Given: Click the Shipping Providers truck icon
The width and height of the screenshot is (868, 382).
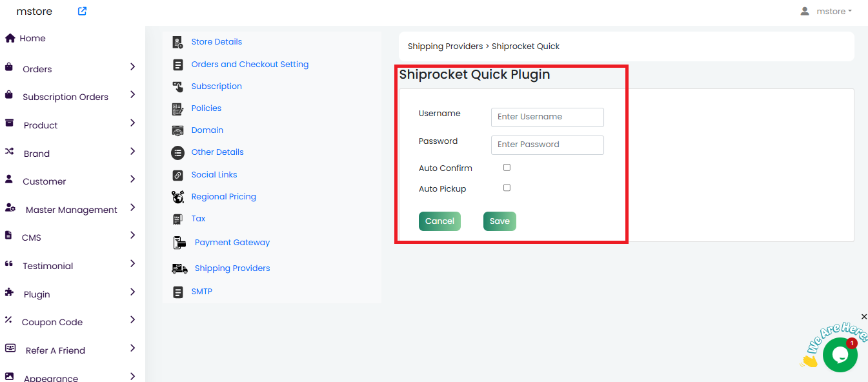Looking at the screenshot, I should click(x=179, y=268).
